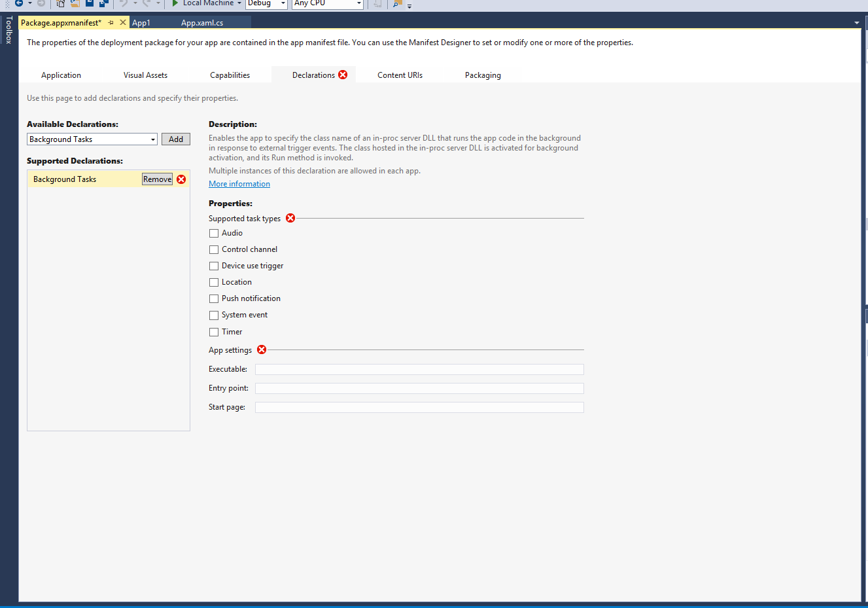The height and width of the screenshot is (608, 868).
Task: Start debugging with the green play icon
Action: (x=175, y=3)
